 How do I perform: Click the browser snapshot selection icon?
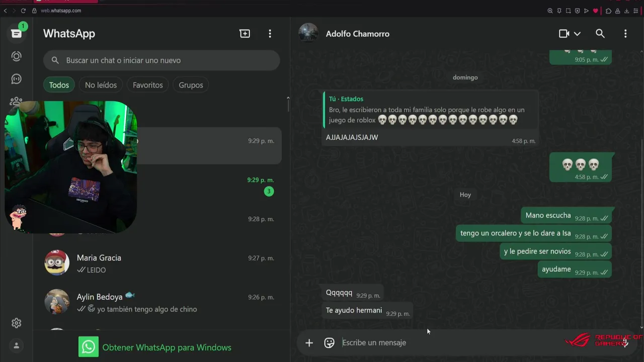click(568, 11)
